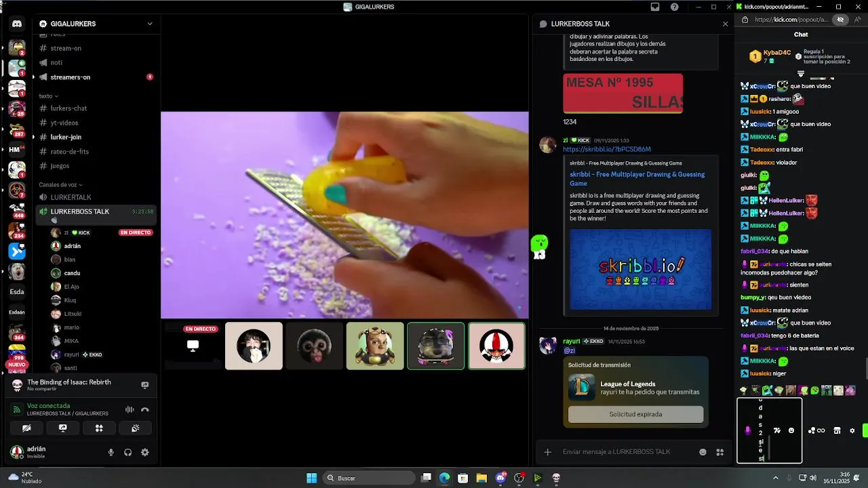Collapse the texto channel category

click(48, 96)
